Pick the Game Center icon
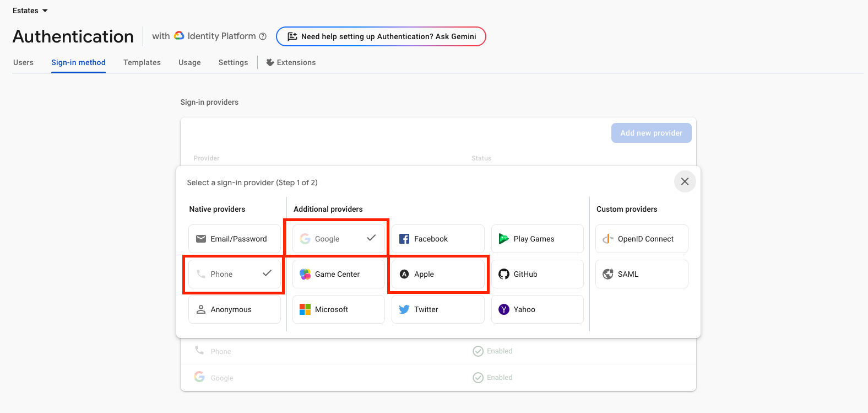Screen dimensions: 868x413 305,274
